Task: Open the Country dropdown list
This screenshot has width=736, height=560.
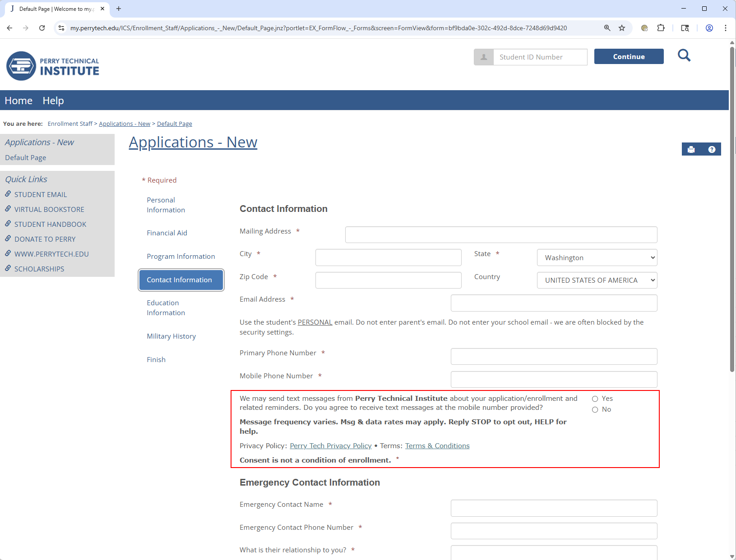Action: pos(597,280)
